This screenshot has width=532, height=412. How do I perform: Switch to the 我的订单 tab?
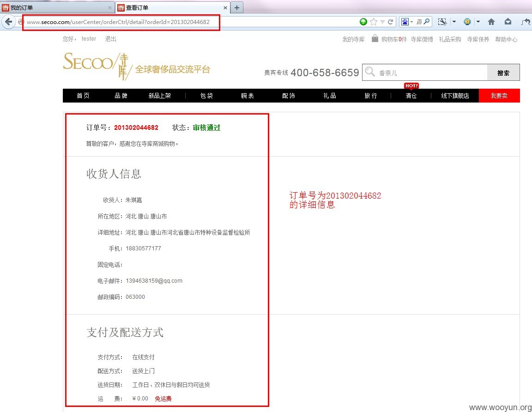click(x=57, y=7)
